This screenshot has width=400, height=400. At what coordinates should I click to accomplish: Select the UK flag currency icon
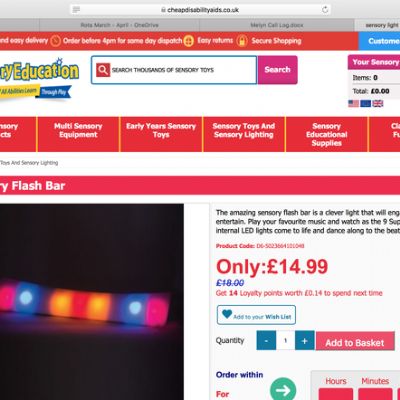click(x=378, y=104)
